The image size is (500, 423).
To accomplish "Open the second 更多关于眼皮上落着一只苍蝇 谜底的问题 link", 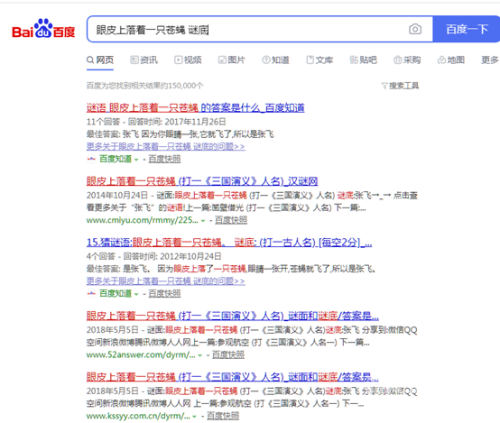I will [166, 281].
